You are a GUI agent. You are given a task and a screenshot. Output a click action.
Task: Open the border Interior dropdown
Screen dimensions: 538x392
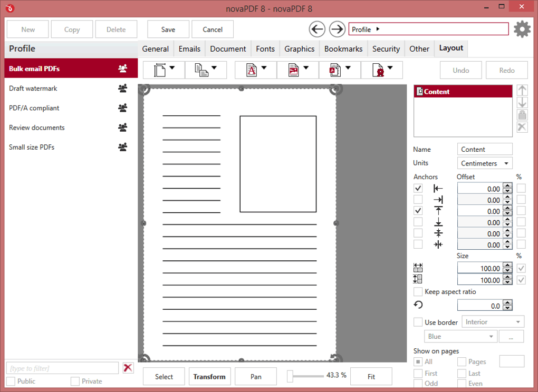(493, 322)
